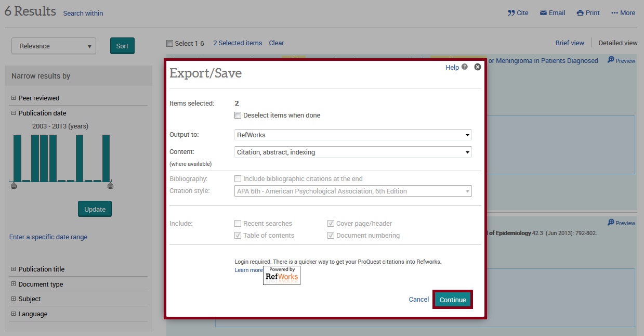Image resolution: width=644 pixels, height=336 pixels.
Task: Open the More options icon
Action: click(623, 12)
